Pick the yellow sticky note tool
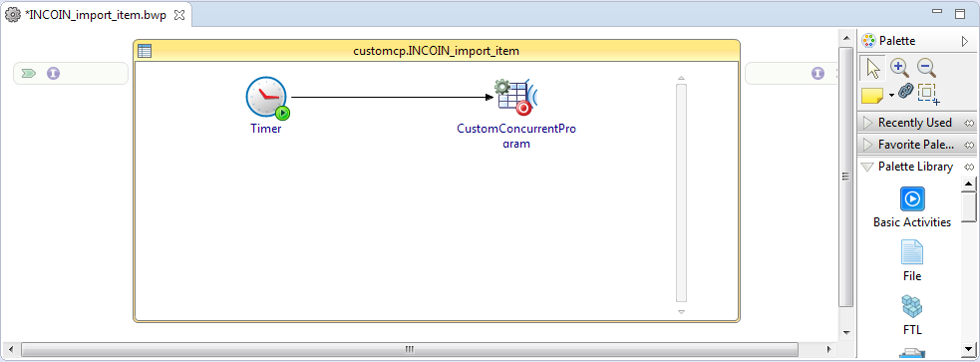Image resolution: width=980 pixels, height=362 pixels. tap(872, 95)
